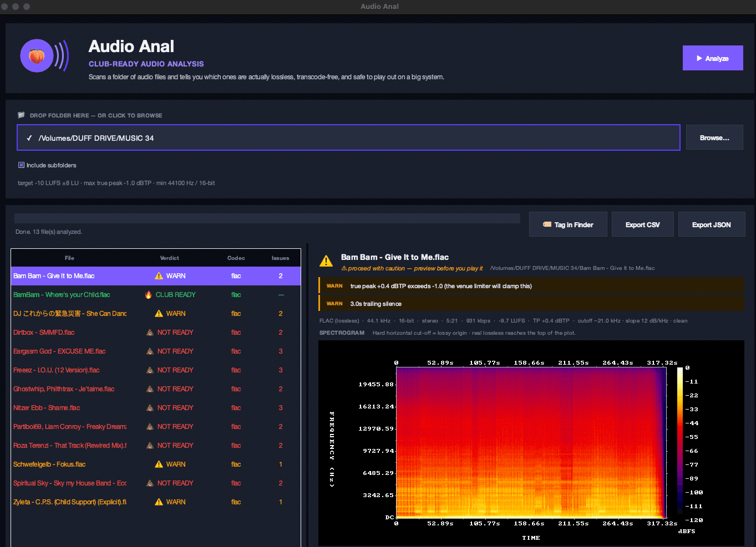The width and height of the screenshot is (756, 547).
Task: Click the large warning triangle beside the detail title
Action: [326, 261]
